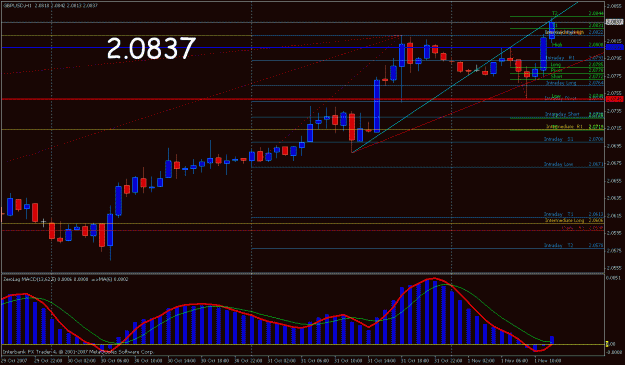Select the cyan ascending trendline

point(464,78)
